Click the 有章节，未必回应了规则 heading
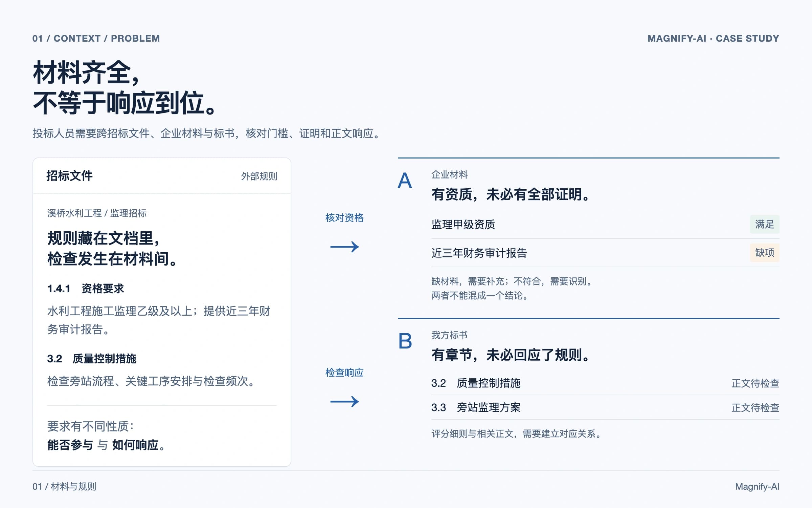The height and width of the screenshot is (508, 812). (x=511, y=355)
